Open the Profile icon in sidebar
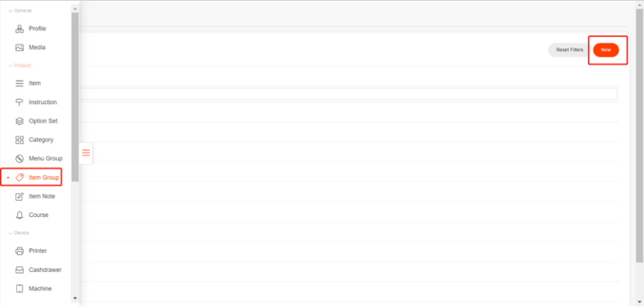 tap(19, 29)
